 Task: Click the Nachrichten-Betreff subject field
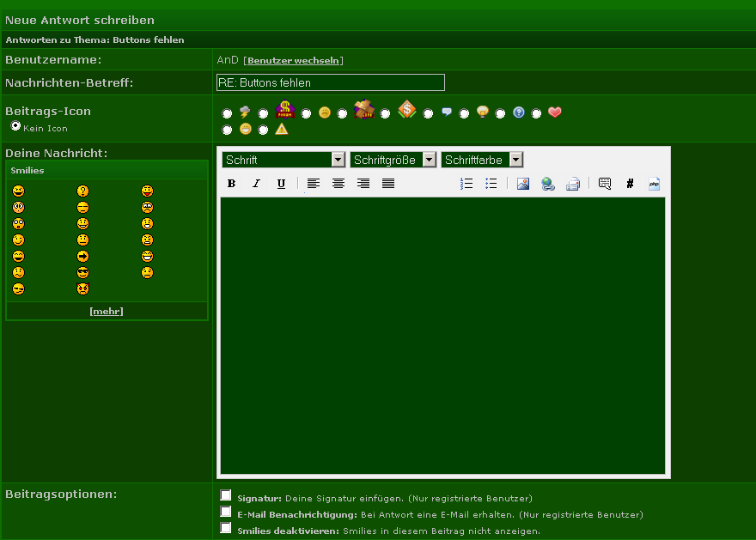331,82
